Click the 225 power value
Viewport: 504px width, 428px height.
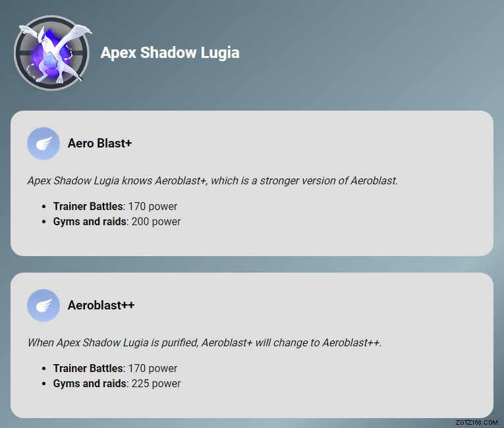click(x=156, y=383)
